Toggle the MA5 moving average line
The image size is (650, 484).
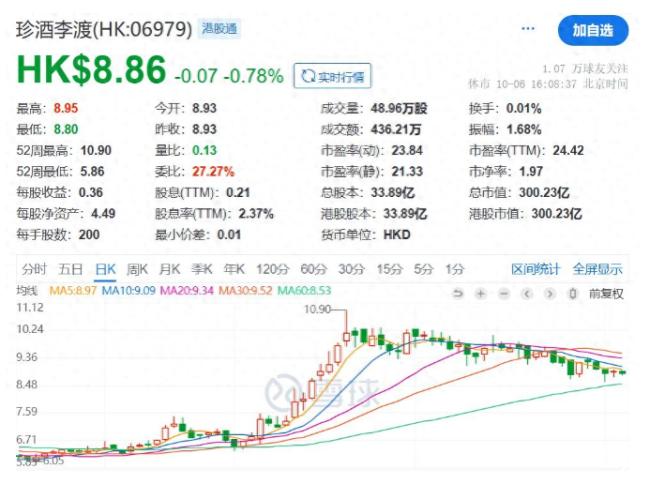[72, 292]
